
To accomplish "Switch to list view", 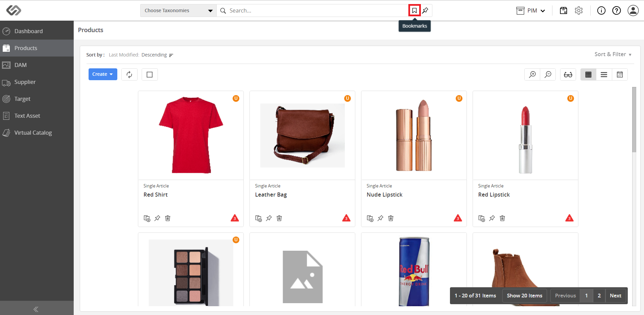I will 604,74.
